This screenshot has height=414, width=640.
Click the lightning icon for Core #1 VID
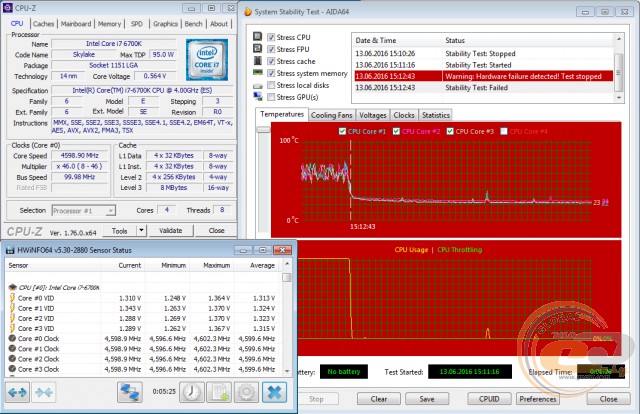click(x=12, y=308)
